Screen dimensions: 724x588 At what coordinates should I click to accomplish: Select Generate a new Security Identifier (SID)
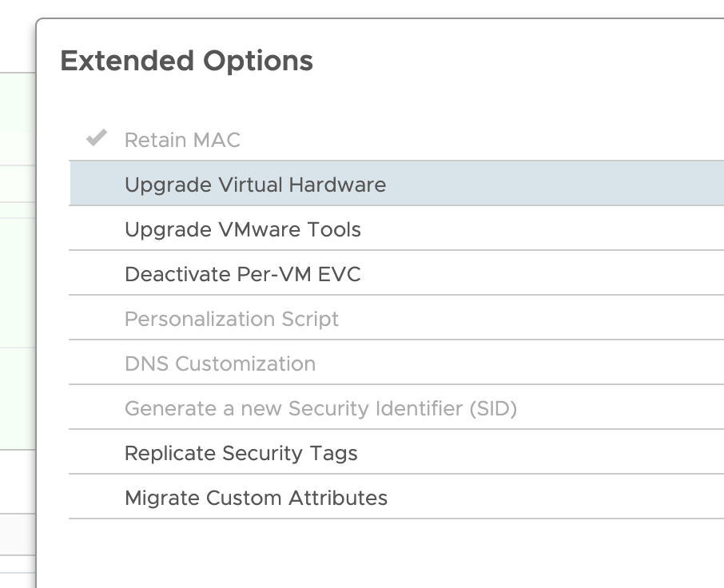click(320, 408)
